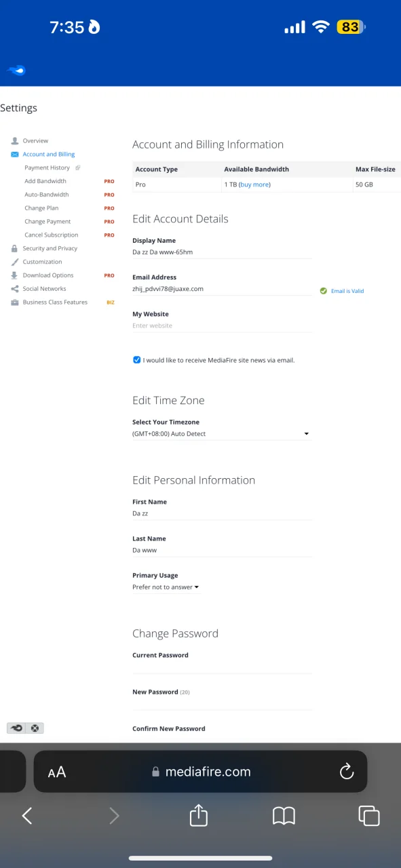
Task: Go back to the previous page
Action: 27,816
